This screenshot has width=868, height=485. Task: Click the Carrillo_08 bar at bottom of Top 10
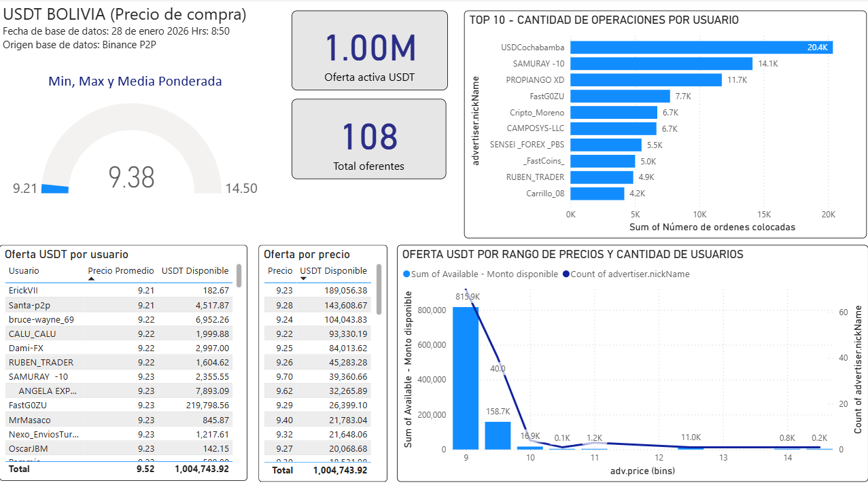pos(598,194)
